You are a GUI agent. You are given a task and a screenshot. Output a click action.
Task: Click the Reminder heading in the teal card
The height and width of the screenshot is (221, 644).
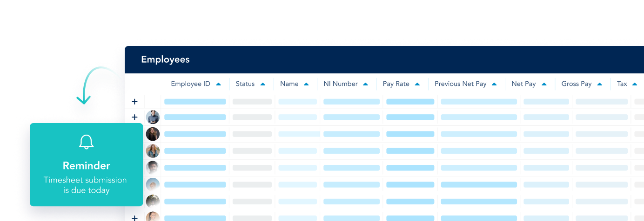point(87,166)
